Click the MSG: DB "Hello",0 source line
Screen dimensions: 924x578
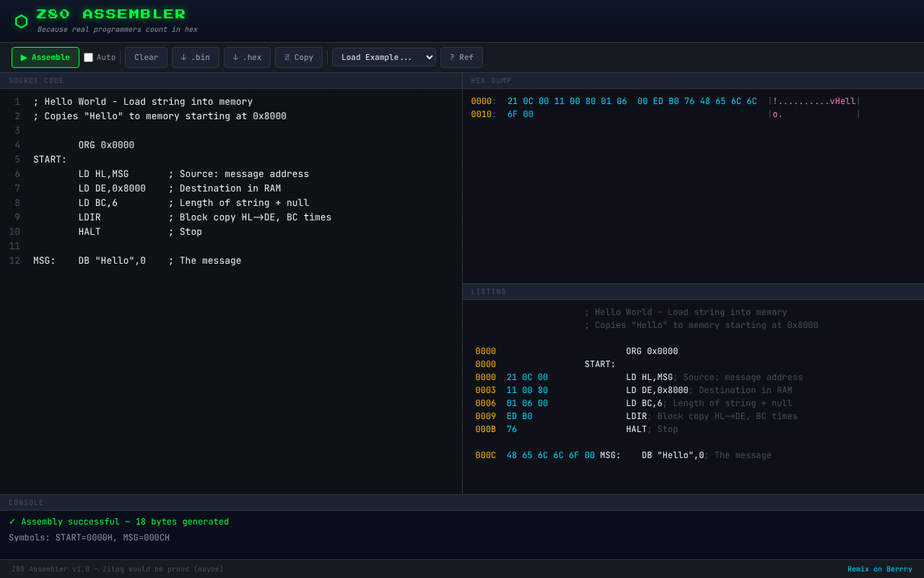[x=90, y=261]
